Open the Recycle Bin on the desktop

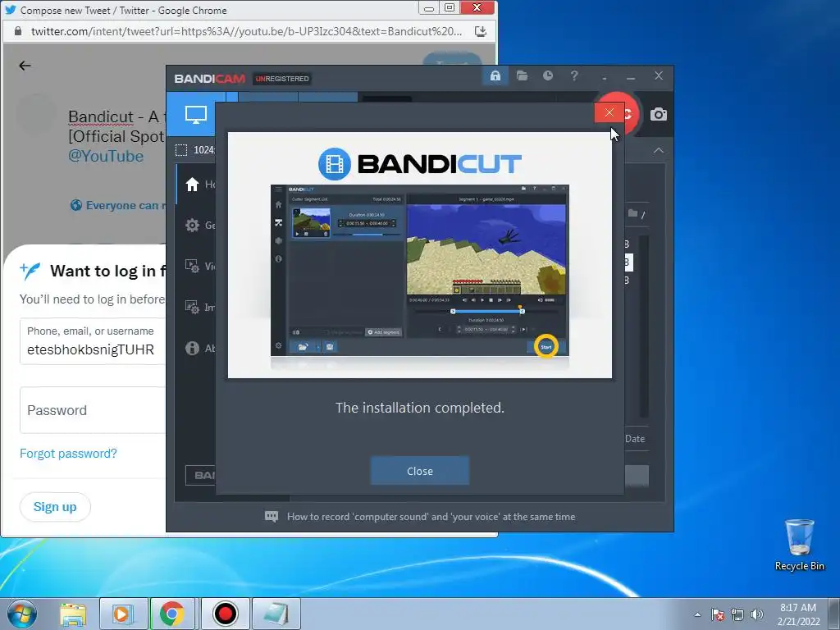(x=799, y=545)
